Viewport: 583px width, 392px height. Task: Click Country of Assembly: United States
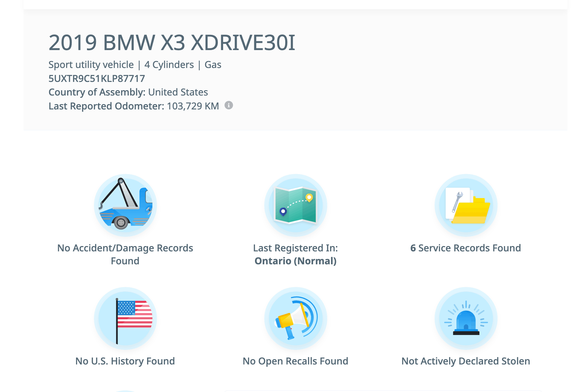[128, 92]
